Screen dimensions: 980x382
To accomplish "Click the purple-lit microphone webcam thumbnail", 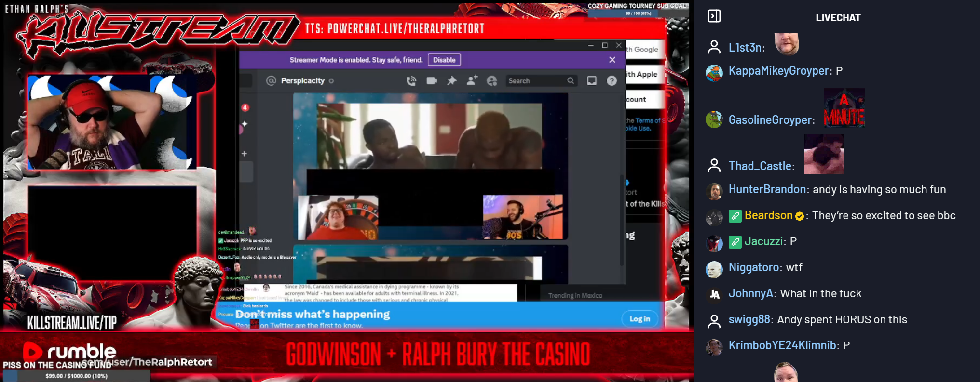I will pyautogui.click(x=523, y=217).
